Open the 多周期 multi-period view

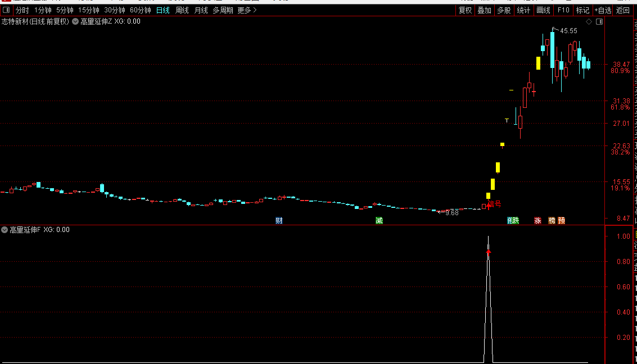223,10
